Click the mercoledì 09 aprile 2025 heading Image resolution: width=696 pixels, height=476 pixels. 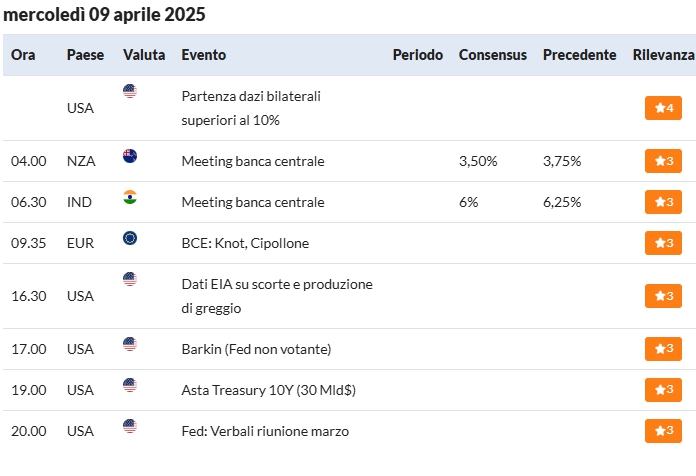pos(104,14)
